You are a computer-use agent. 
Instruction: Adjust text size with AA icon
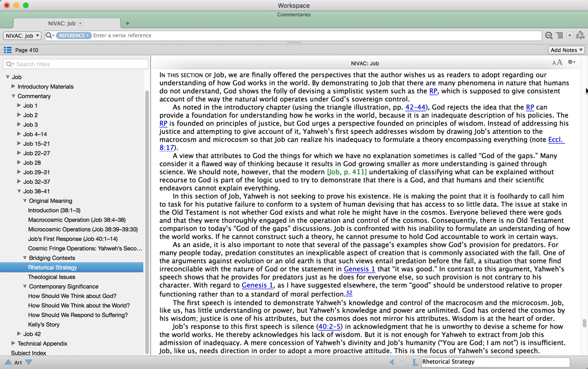[x=557, y=63]
